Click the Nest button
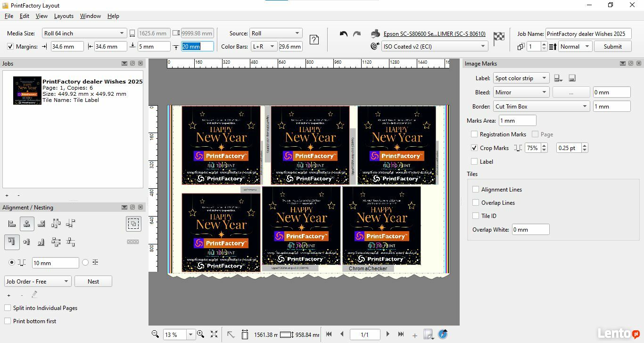 (x=93, y=282)
